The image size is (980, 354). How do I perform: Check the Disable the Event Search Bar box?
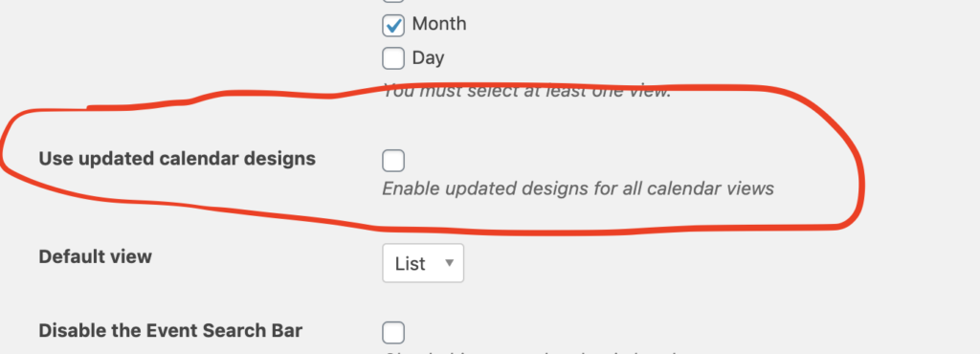[393, 333]
